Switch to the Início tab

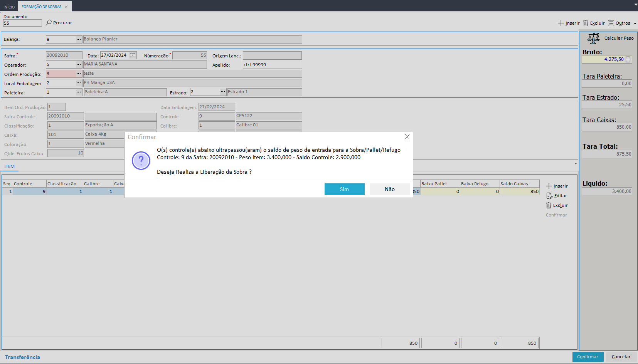point(9,7)
